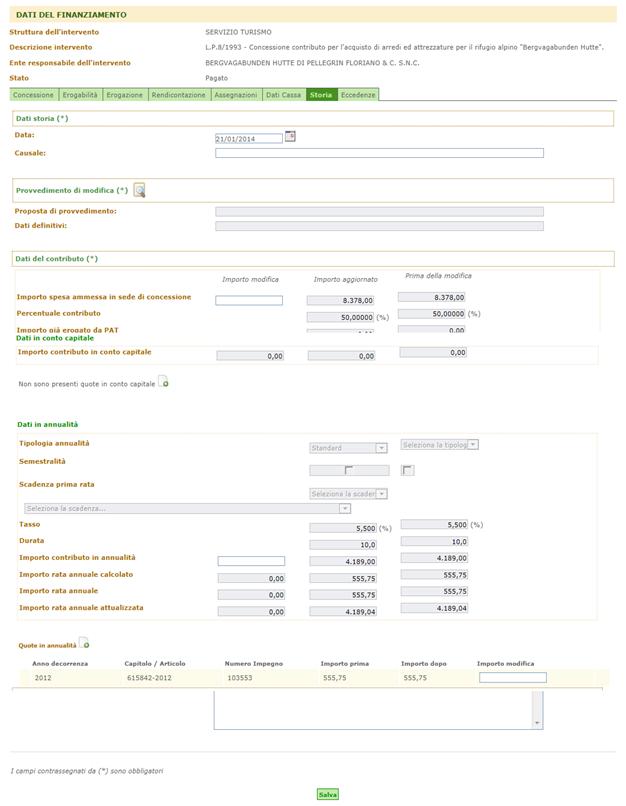Click Importo modifica field for spesa ammessa
Image resolution: width=626 pixels, height=806 pixels.
pos(249,301)
